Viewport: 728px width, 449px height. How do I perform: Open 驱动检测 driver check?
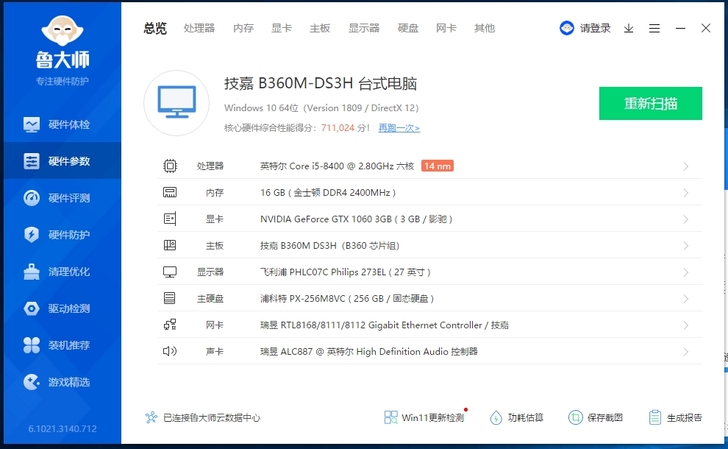(x=62, y=308)
